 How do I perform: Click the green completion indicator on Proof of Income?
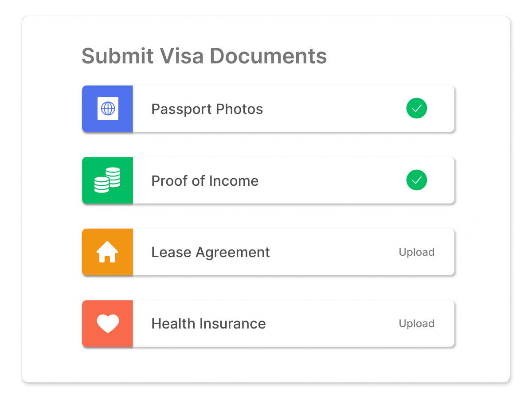pyautogui.click(x=416, y=180)
